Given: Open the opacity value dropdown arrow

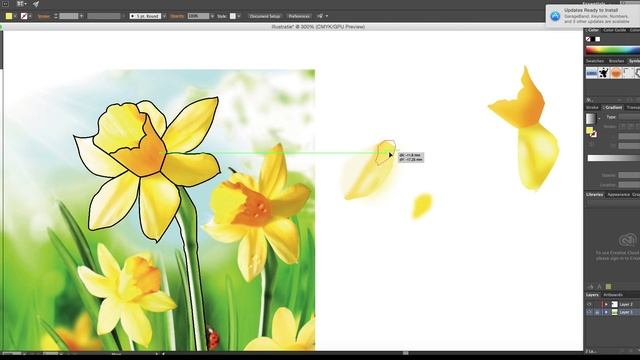Looking at the screenshot, I should [212, 16].
